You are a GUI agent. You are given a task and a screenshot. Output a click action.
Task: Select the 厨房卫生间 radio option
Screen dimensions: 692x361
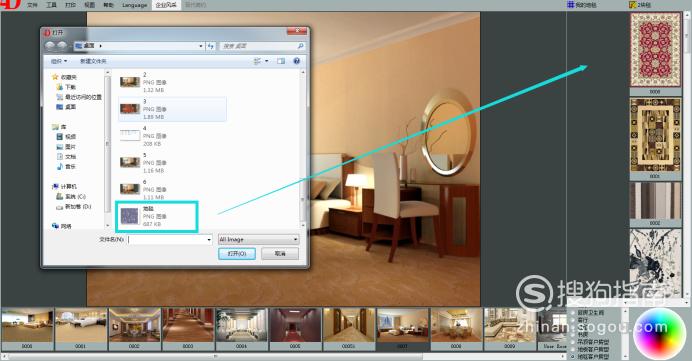click(x=588, y=312)
